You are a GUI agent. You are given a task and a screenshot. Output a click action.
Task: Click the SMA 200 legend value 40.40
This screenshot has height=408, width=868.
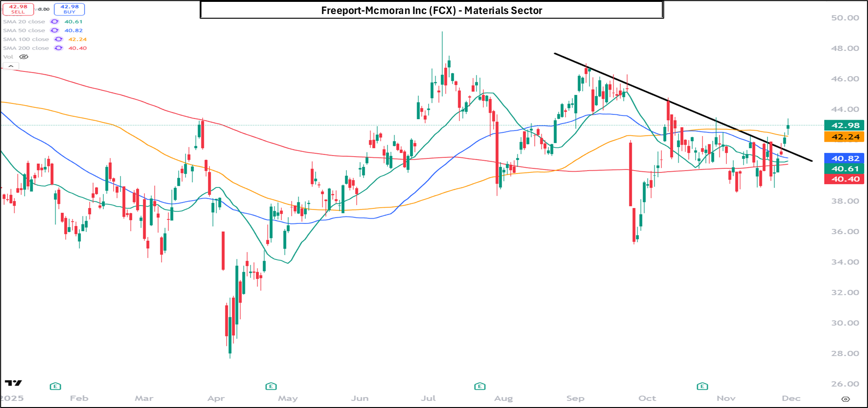pyautogui.click(x=78, y=48)
